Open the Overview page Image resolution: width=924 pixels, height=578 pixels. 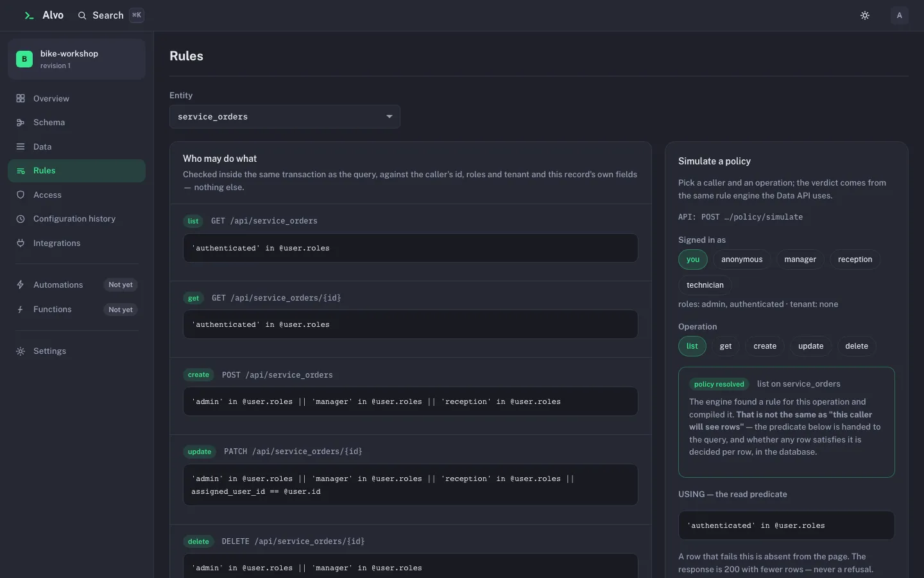coord(76,98)
